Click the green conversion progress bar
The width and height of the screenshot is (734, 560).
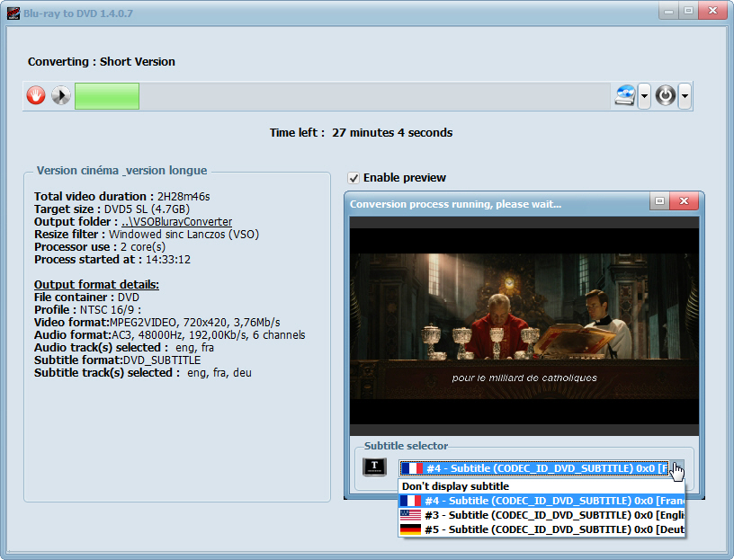(106, 95)
